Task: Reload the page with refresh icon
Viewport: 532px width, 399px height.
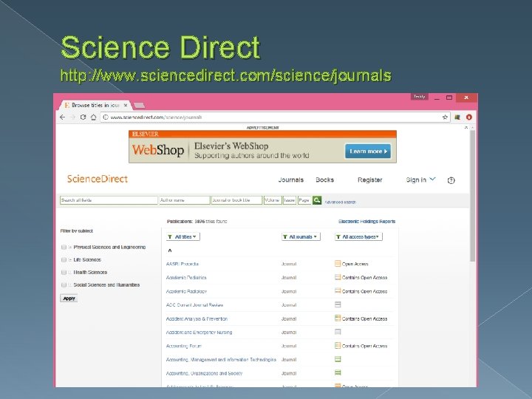Action: [x=83, y=117]
